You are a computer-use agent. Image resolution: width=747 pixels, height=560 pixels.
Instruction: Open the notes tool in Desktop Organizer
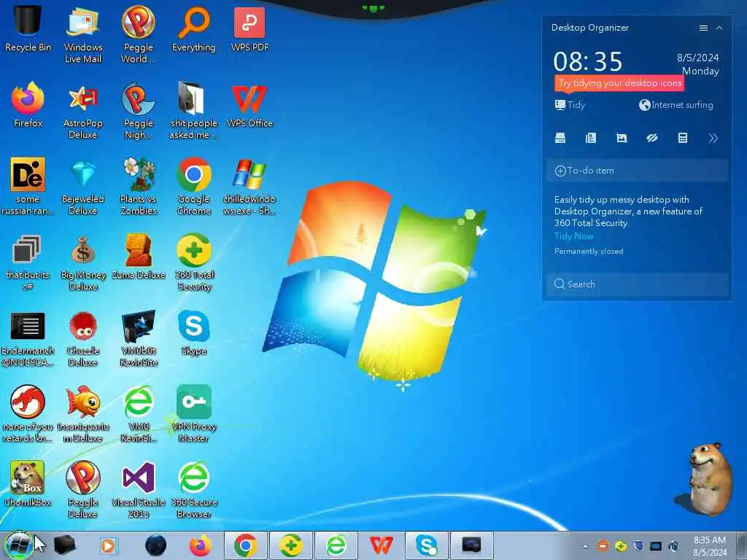pos(591,138)
